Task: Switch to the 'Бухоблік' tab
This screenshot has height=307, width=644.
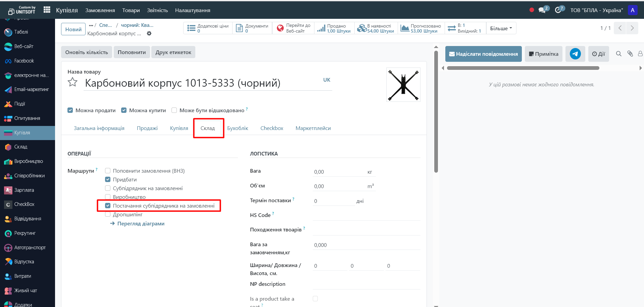Action: [238, 128]
